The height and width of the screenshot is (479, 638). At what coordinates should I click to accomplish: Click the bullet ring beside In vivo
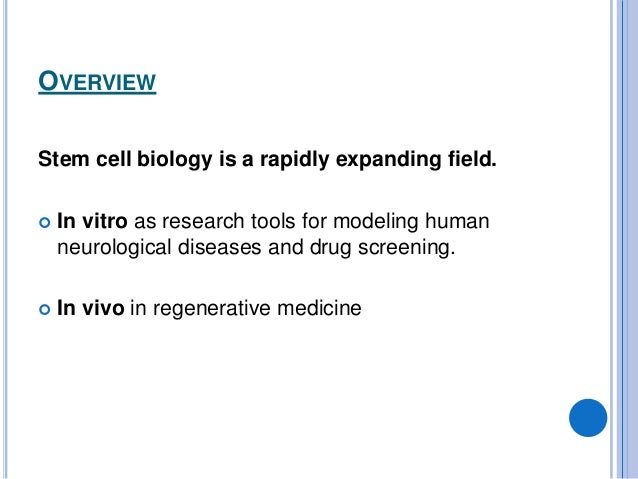(44, 309)
